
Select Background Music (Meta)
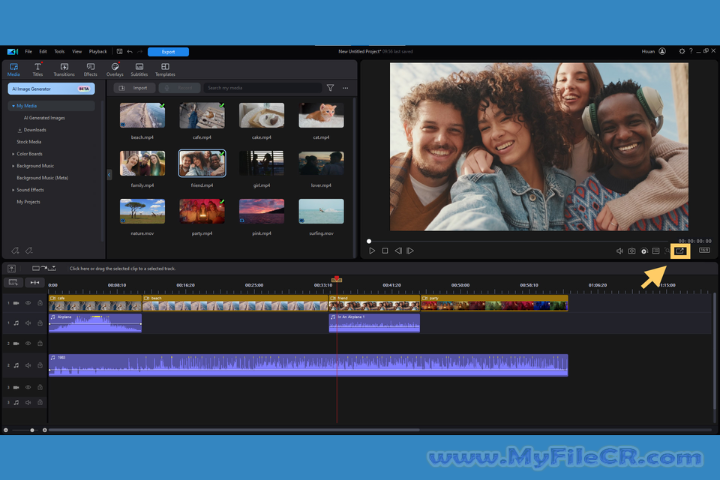tap(42, 178)
